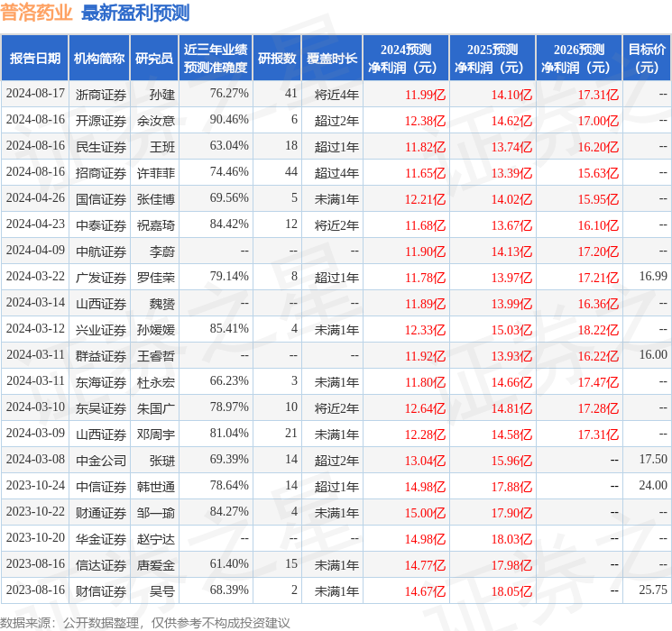
Task: Select 中信证券 institution cell
Action: 101,486
